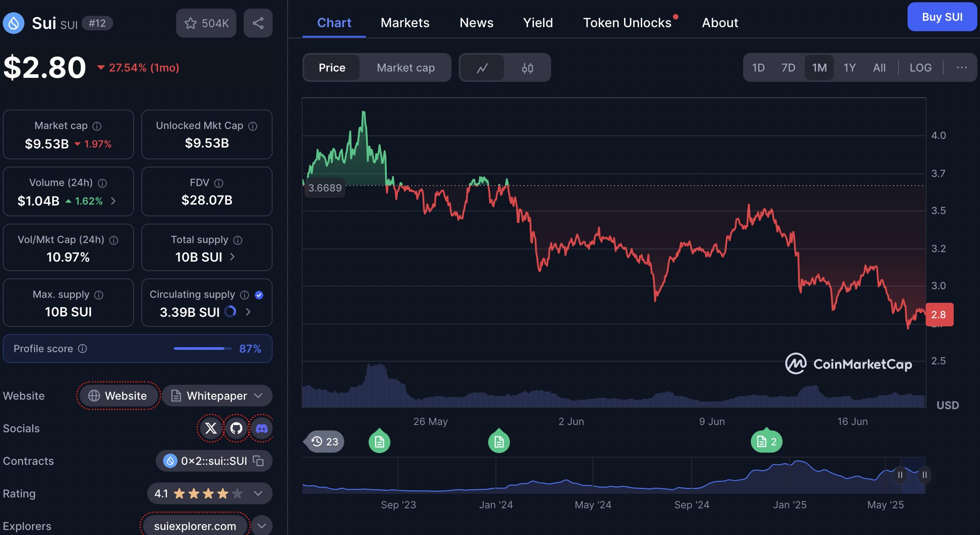The height and width of the screenshot is (535, 980).
Task: Expand the Whitepaper dropdown
Action: [217, 396]
